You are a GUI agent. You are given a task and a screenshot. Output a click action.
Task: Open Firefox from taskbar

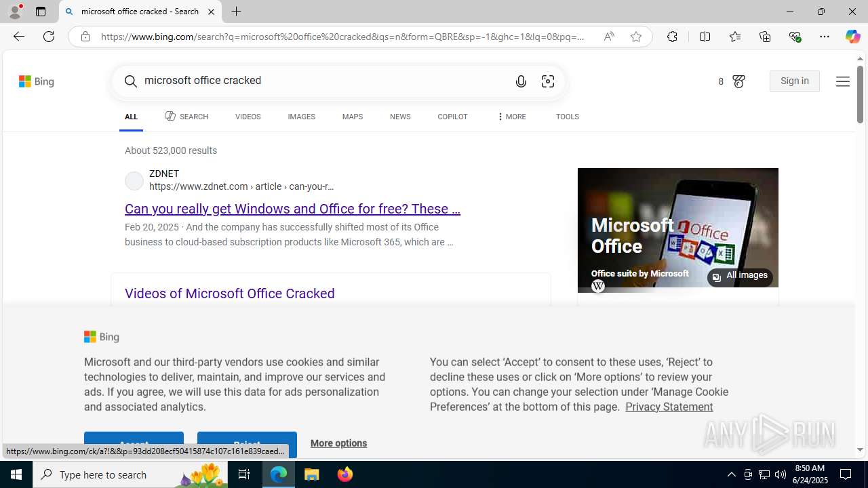pyautogui.click(x=345, y=474)
